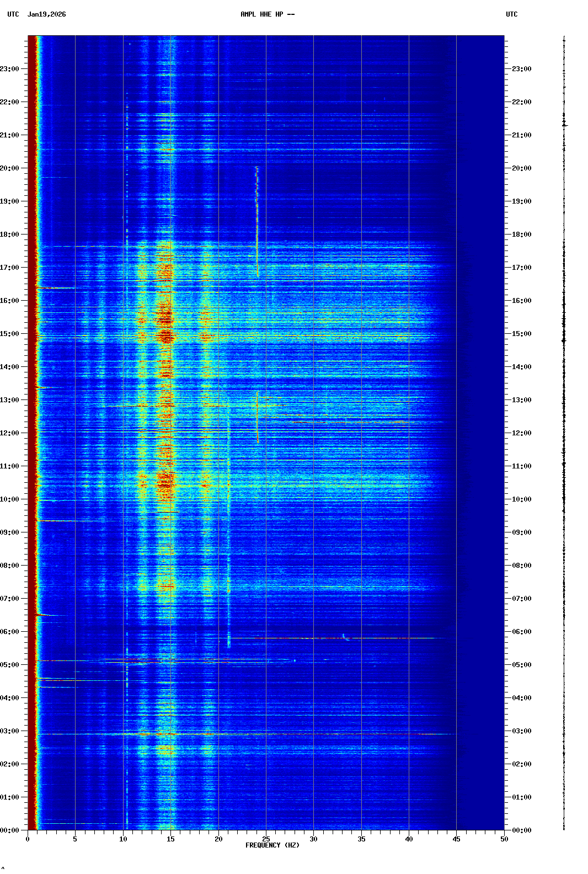Click the 0 Hz frequency axis tick label

click(x=28, y=839)
